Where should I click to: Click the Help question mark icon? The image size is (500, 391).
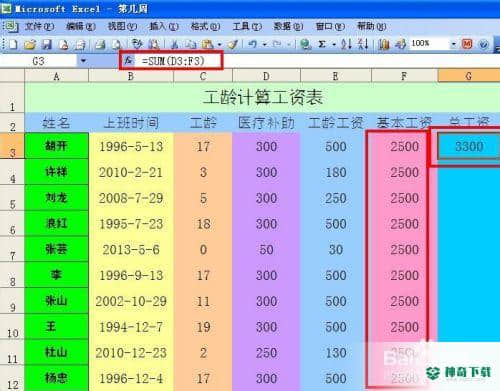[483, 44]
